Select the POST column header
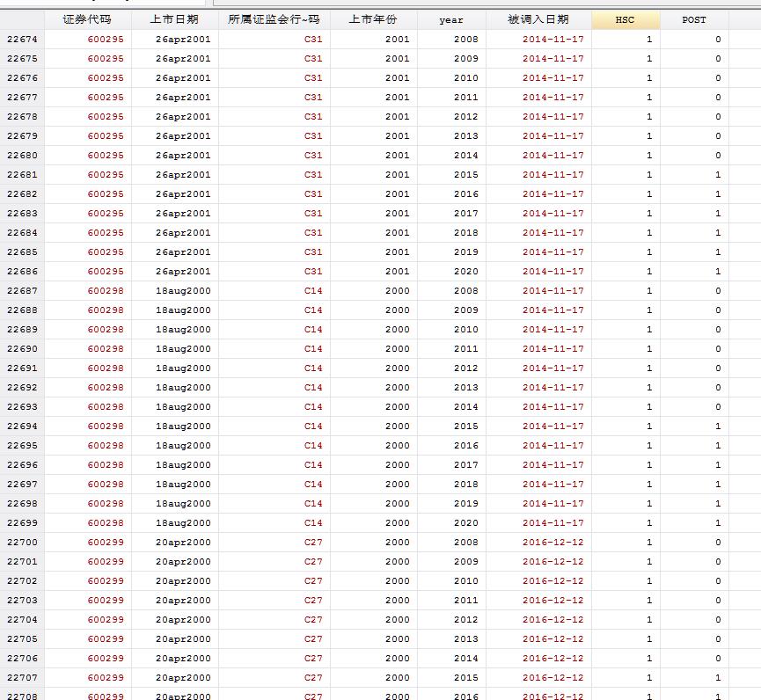Viewport: 761px width, 700px height. click(x=694, y=20)
